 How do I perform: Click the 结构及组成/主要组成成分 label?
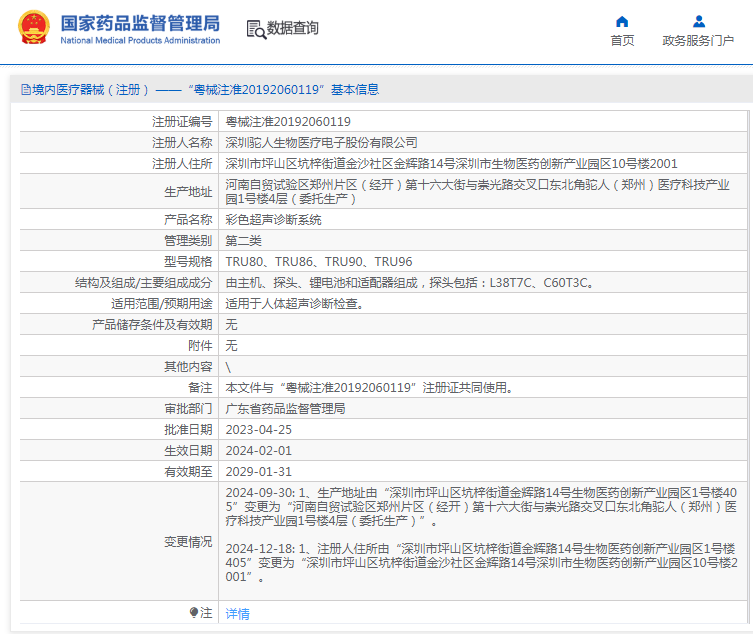pyautogui.click(x=144, y=283)
